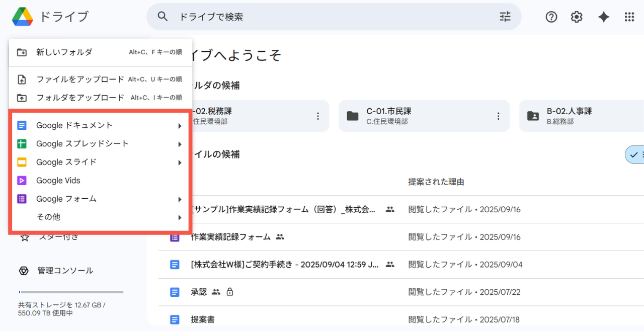The height and width of the screenshot is (332, 644).
Task: Click the file upload icon
Action: point(22,79)
